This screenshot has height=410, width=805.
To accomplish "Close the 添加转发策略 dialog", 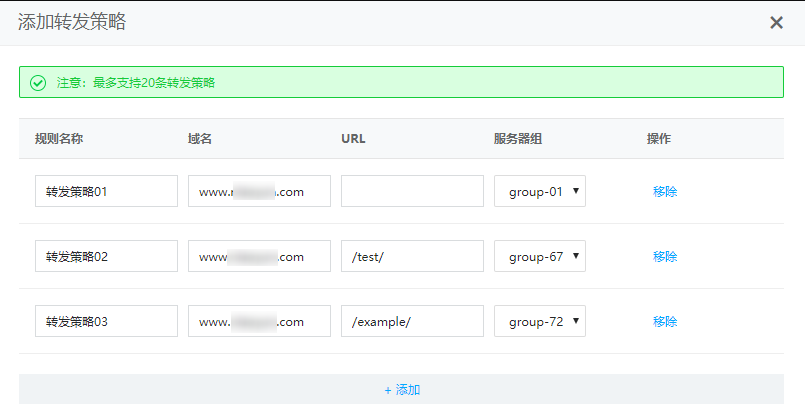I will tap(776, 22).
